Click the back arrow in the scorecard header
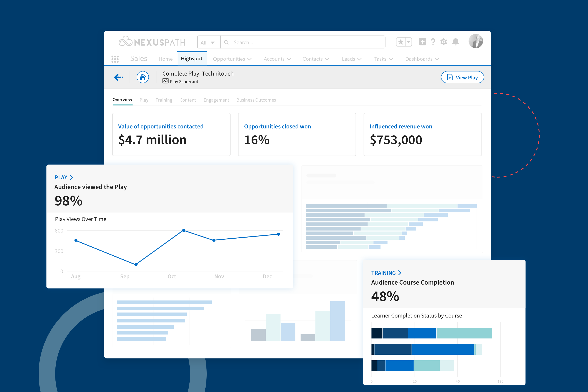Screen dimensions: 588x392 tap(118, 77)
